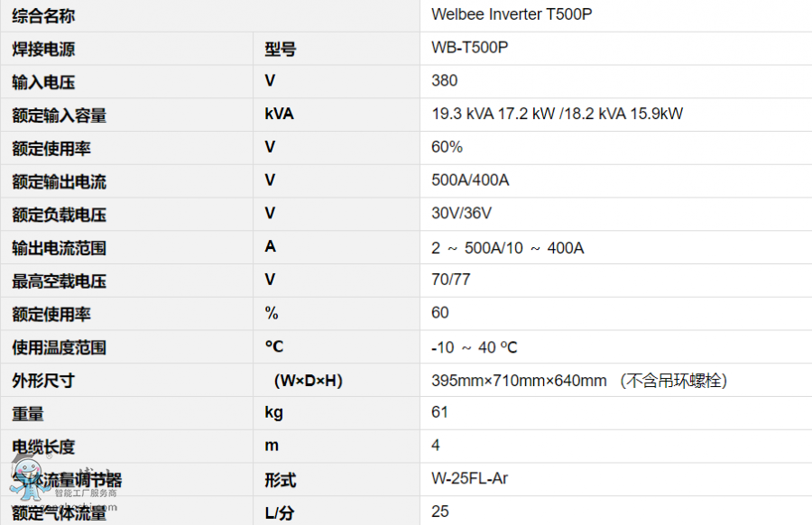This screenshot has height=525, width=812.
Task: Click the 综合名称 header cell
Action: 43,15
